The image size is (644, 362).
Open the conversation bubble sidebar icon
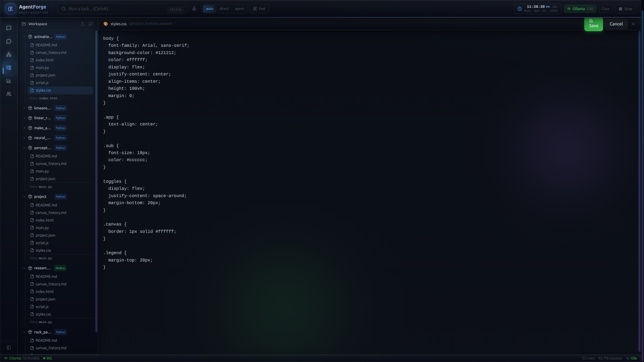point(9,41)
